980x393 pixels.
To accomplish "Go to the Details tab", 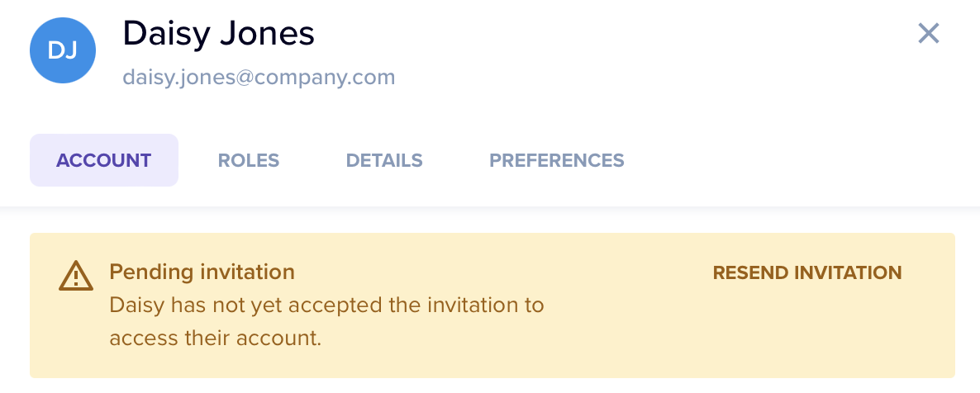I will (384, 160).
